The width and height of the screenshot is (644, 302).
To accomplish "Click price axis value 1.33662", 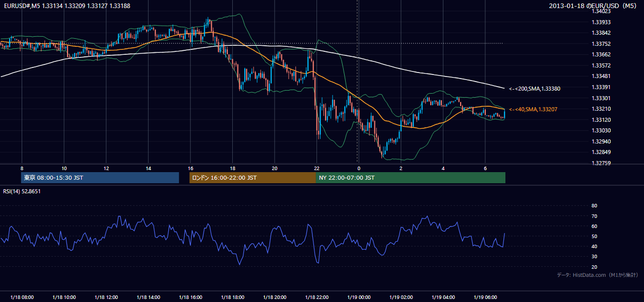I will click(601, 54).
